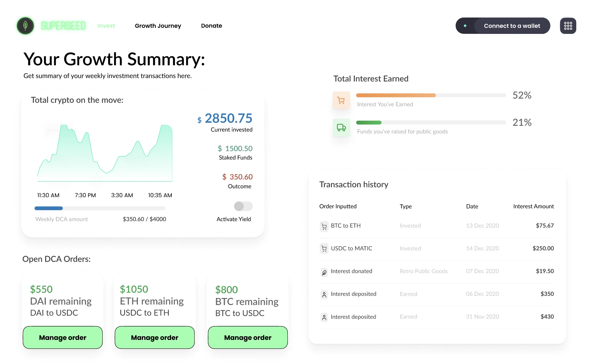
Task: Click the 07 Dec 2020 date cell
Action: 483,271
